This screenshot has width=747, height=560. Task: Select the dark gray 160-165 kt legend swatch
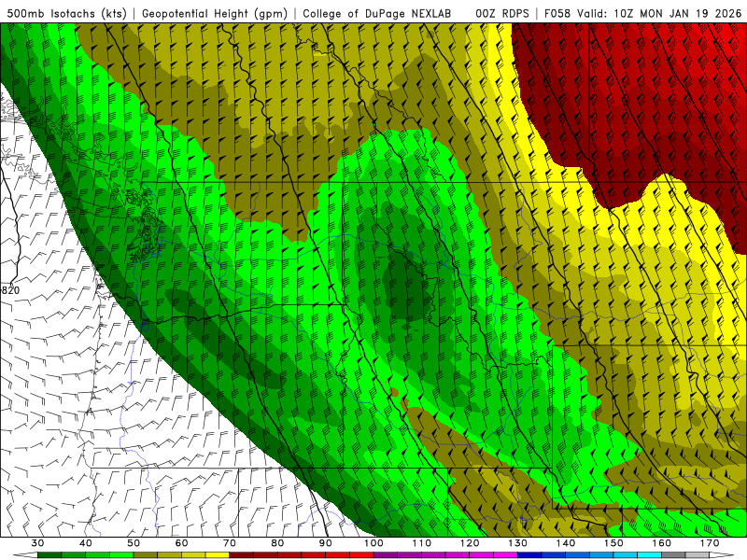point(673,554)
